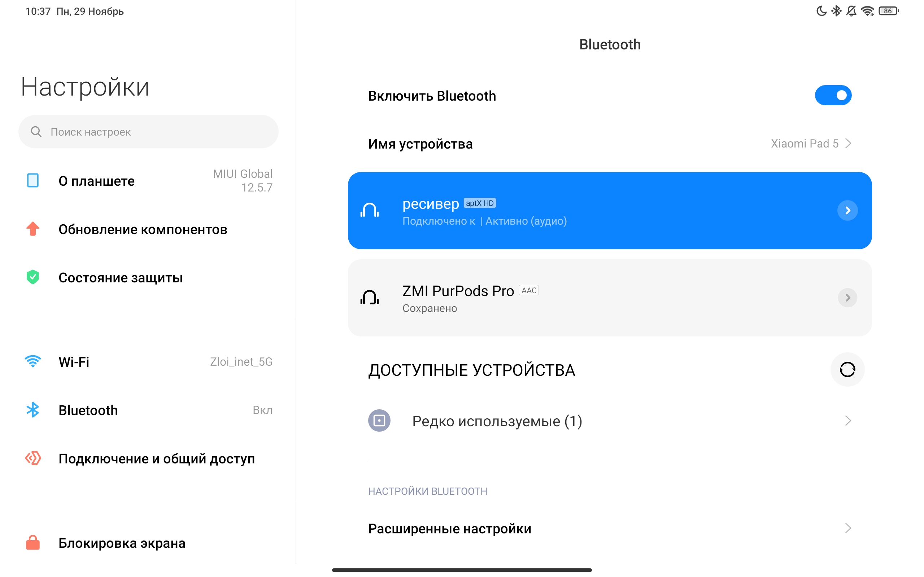Open ресивер device details arrow

coord(847,210)
